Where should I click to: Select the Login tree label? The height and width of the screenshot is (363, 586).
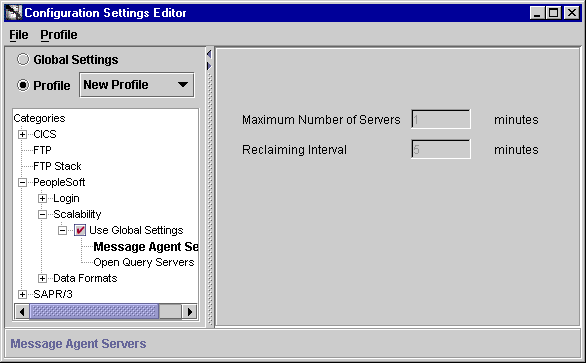66,199
